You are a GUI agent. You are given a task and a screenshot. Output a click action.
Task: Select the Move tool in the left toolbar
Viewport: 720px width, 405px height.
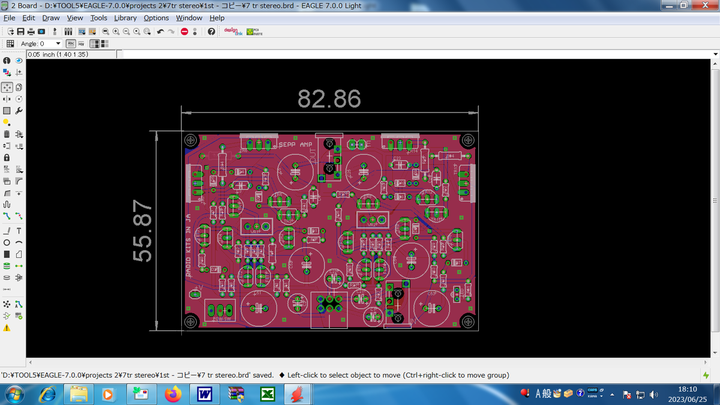coord(7,86)
